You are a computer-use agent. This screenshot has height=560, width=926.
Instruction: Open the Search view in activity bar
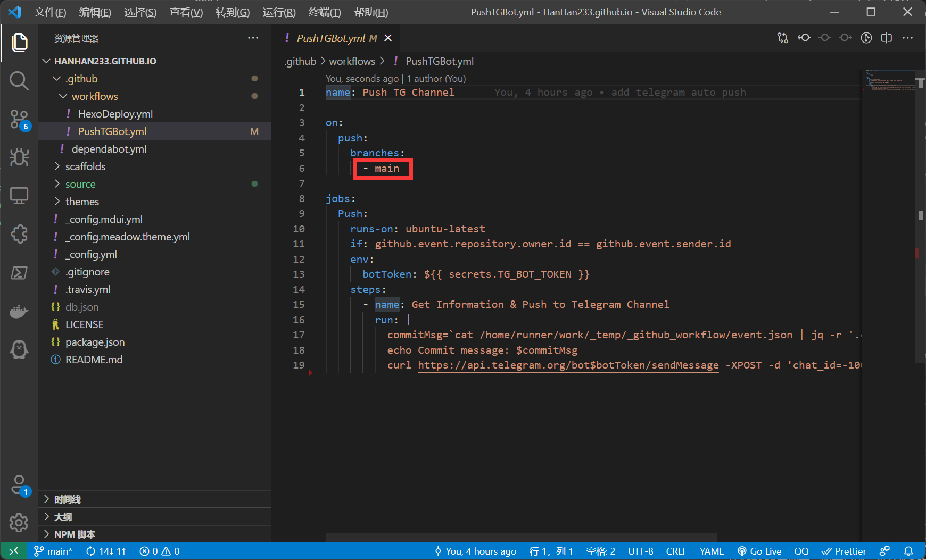pyautogui.click(x=19, y=81)
